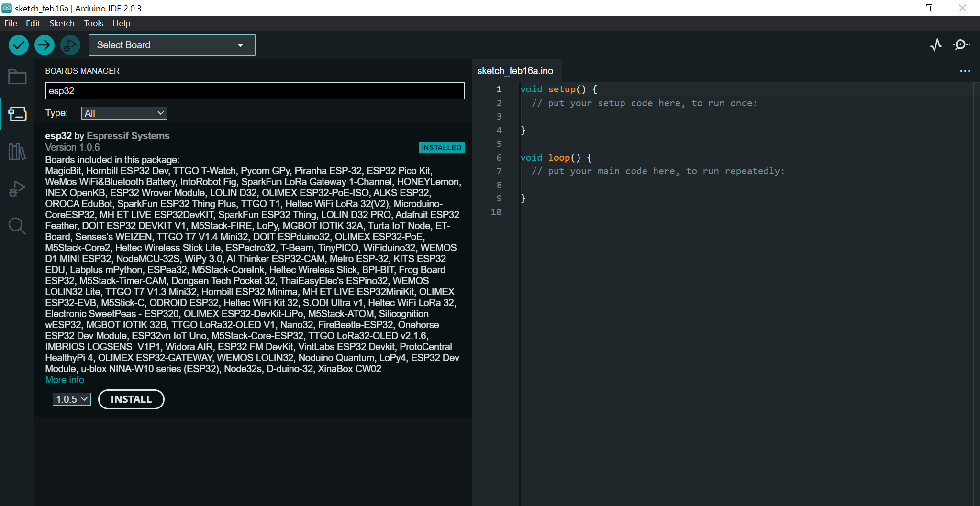The width and height of the screenshot is (980, 506).
Task: Open the File menu
Action: 11,23
